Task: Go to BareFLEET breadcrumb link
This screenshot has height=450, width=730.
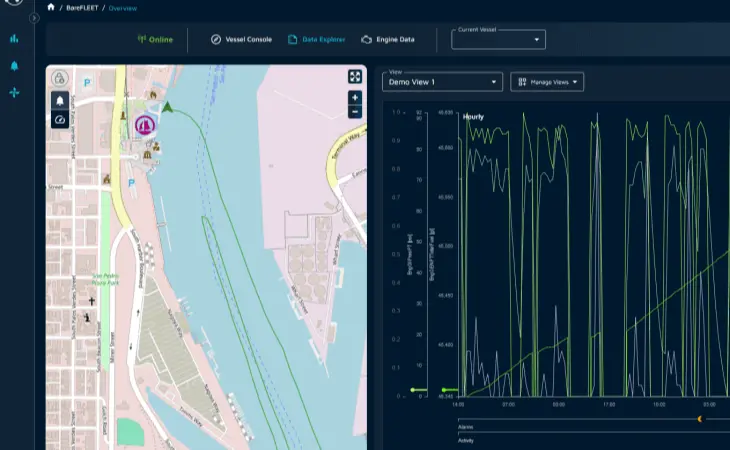Action: [x=82, y=8]
